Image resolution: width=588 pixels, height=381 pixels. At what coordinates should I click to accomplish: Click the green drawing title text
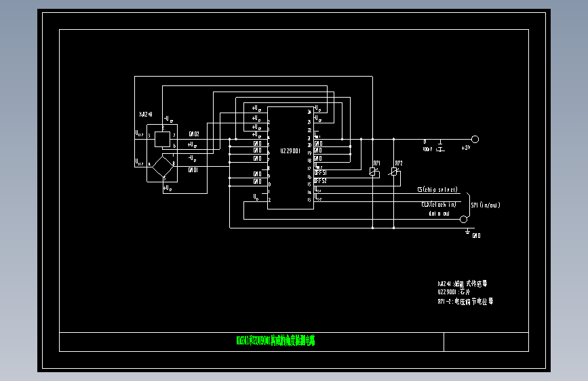coord(275,340)
